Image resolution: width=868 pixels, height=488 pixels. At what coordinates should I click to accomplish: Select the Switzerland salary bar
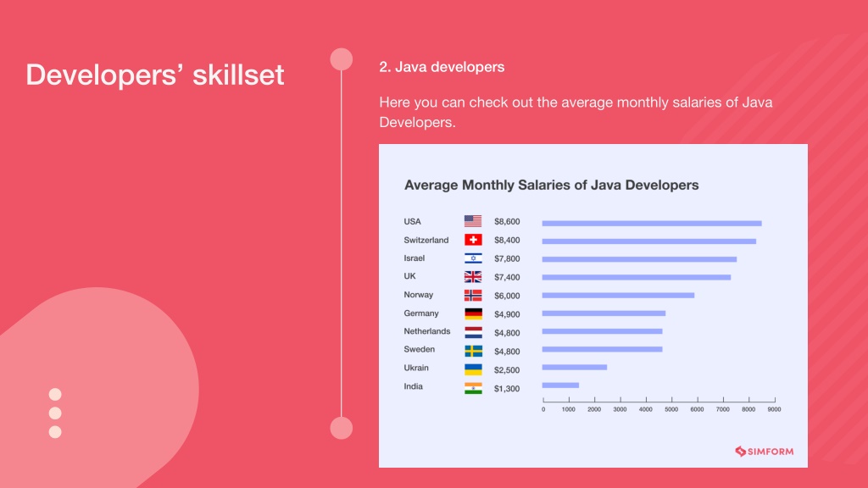[x=648, y=241]
